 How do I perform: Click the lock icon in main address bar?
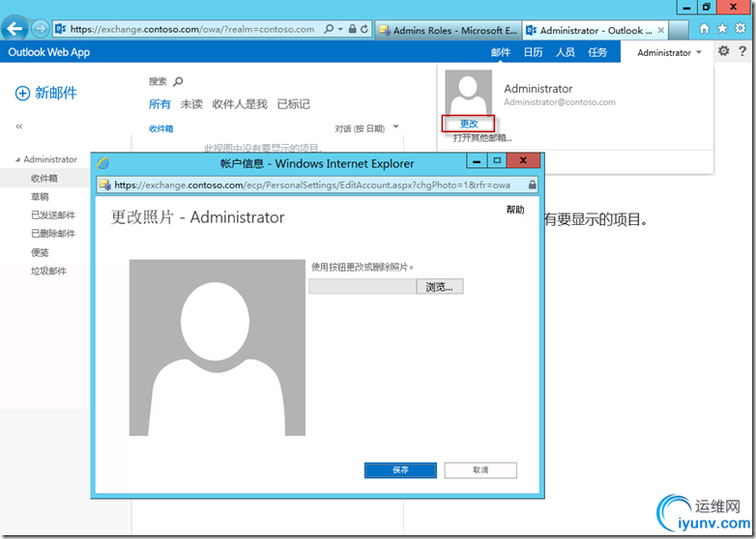coord(353,29)
